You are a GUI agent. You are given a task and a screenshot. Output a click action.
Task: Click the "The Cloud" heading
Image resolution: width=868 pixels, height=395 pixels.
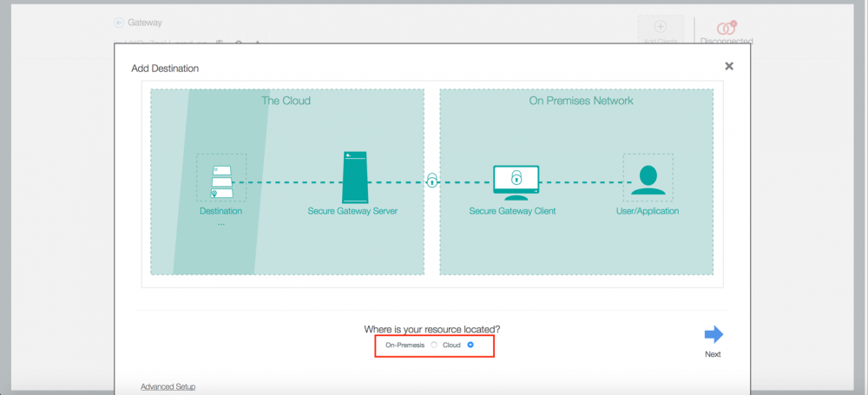tap(286, 101)
